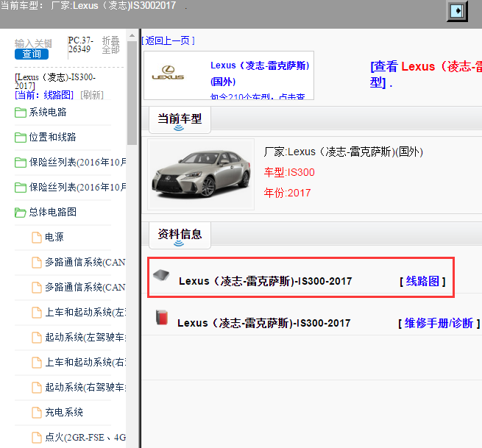Click [返回上一页] back link
The width and height of the screenshot is (482, 448).
(x=168, y=40)
